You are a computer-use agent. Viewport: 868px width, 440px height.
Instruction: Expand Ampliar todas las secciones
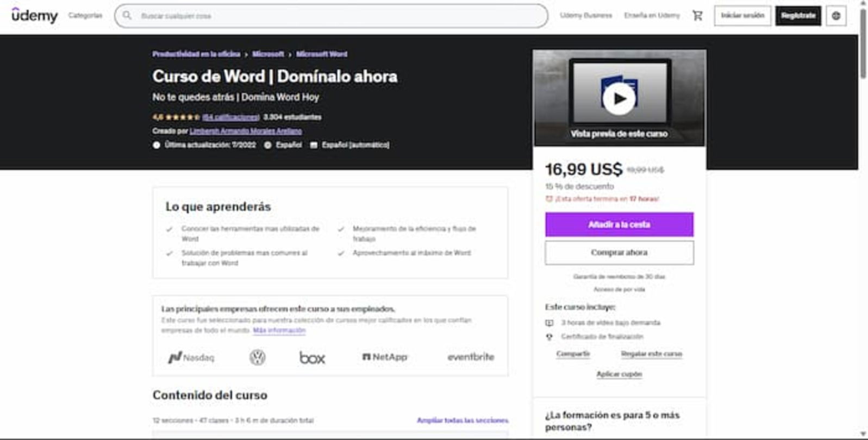tap(463, 420)
